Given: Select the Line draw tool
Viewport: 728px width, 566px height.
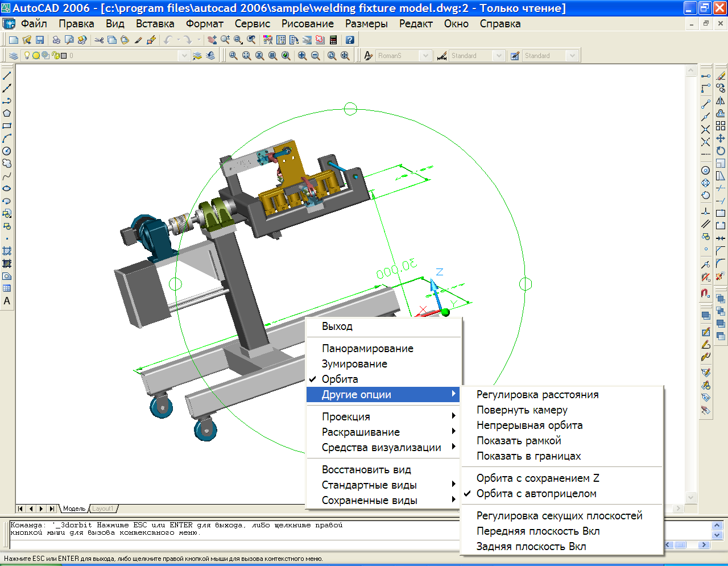Looking at the screenshot, I should click(7, 76).
